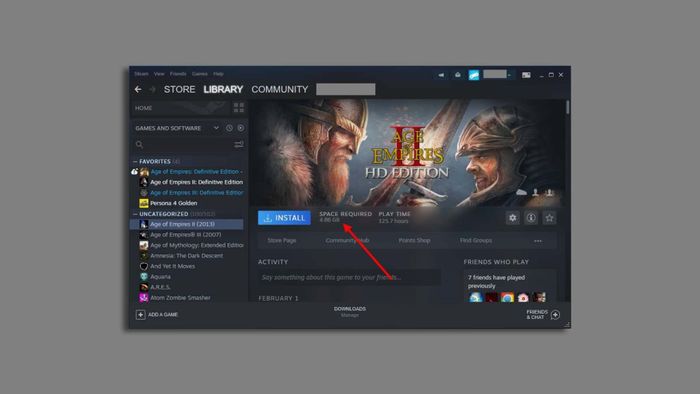
Task: Switch to the Community tab
Action: tap(280, 89)
